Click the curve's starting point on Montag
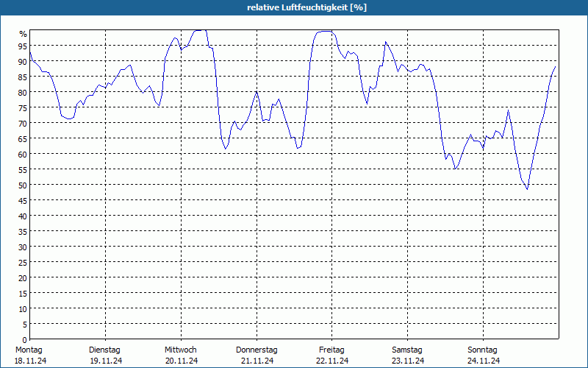The height and width of the screenshot is (368, 588). click(30, 52)
